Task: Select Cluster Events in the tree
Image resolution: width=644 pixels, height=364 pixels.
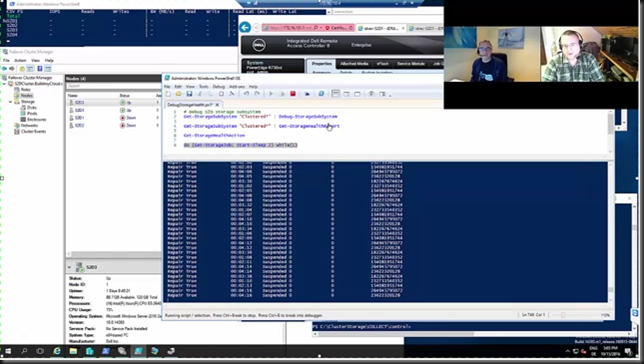Action: [33, 131]
